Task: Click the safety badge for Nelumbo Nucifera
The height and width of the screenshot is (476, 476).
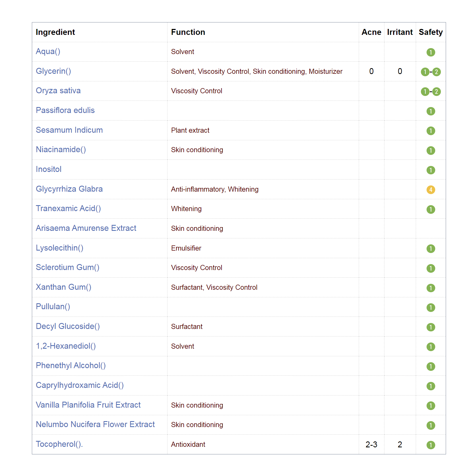Action: [431, 425]
